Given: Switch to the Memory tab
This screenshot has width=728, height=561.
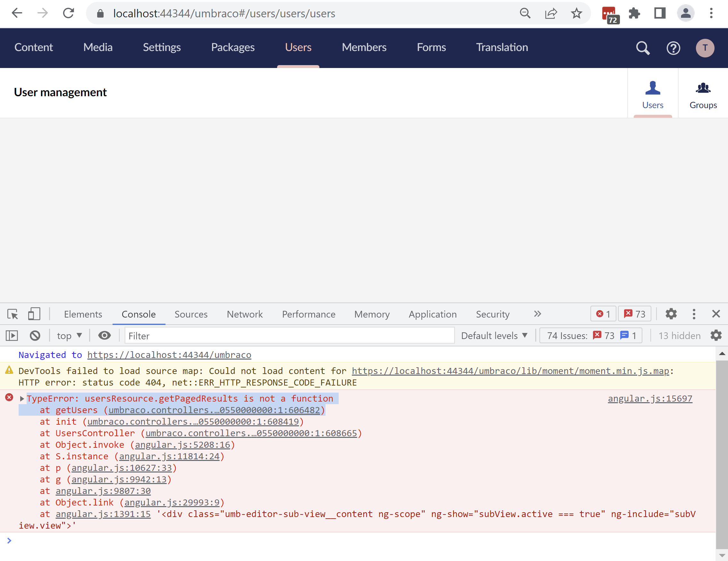Looking at the screenshot, I should click(x=372, y=314).
